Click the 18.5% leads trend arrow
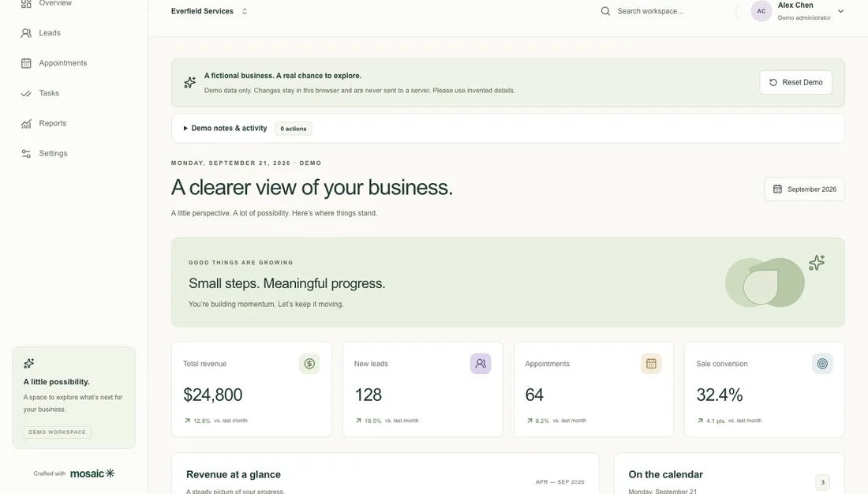This screenshot has height=494, width=868. click(358, 421)
